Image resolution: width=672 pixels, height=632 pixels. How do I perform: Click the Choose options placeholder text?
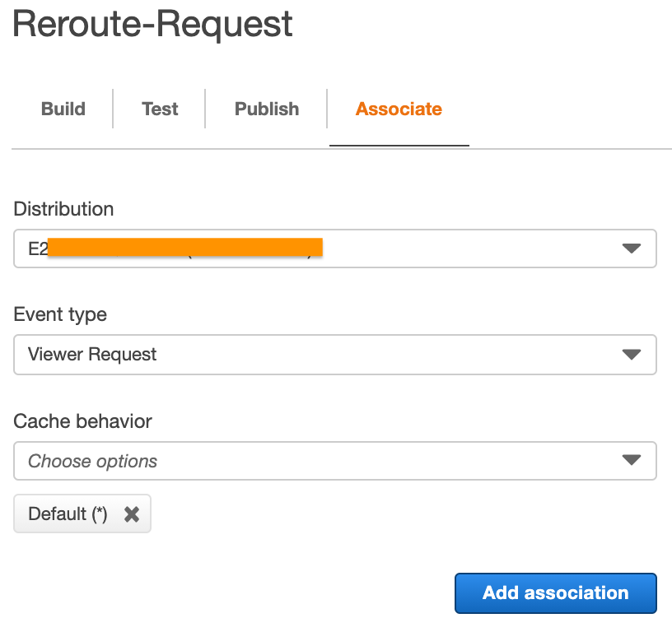[x=92, y=461]
